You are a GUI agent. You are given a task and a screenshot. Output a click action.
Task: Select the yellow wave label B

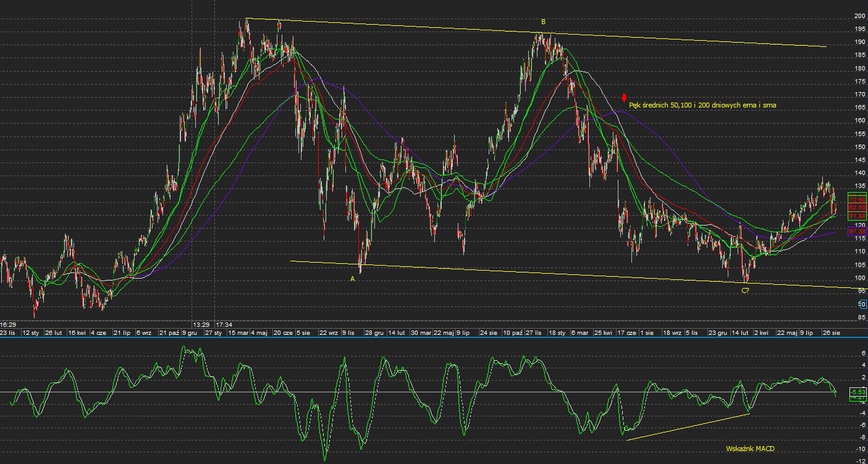pyautogui.click(x=543, y=22)
